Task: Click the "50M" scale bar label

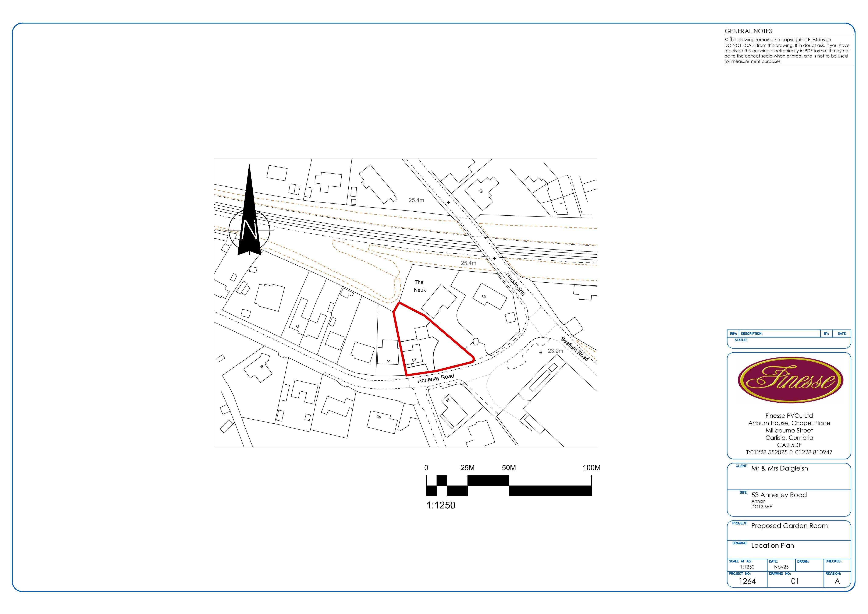Action: click(x=509, y=467)
